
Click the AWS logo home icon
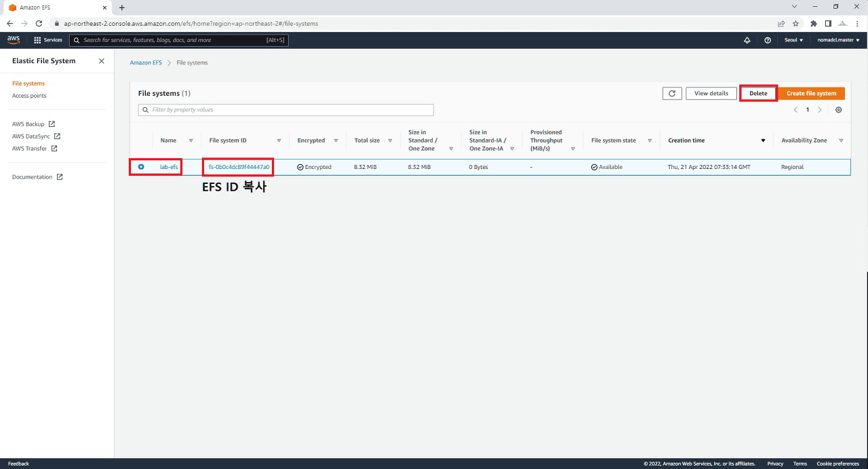[x=14, y=40]
